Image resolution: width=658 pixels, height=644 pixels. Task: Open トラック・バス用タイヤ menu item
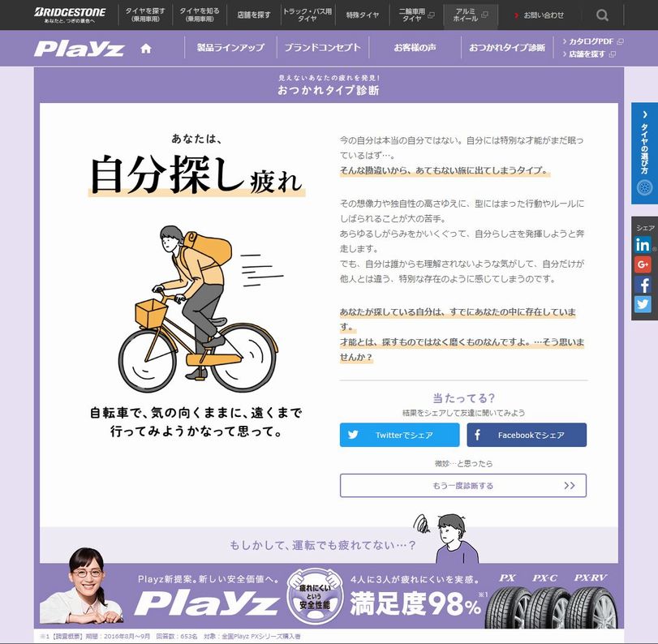tap(307, 15)
